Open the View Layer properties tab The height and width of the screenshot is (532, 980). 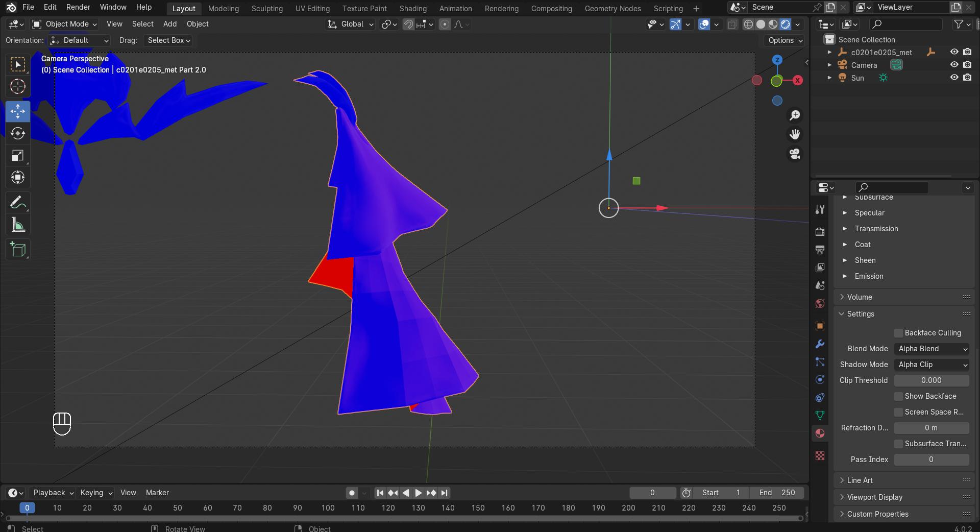pos(820,268)
